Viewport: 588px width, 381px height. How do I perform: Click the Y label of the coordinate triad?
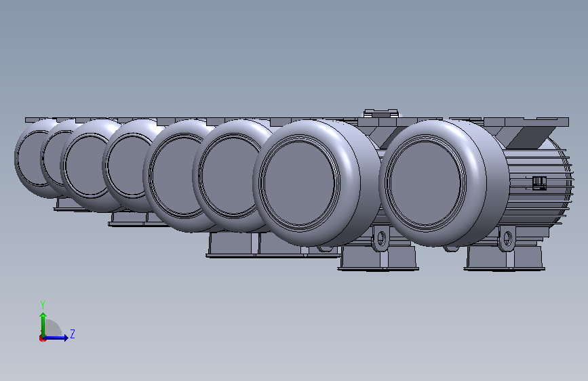tap(43, 305)
